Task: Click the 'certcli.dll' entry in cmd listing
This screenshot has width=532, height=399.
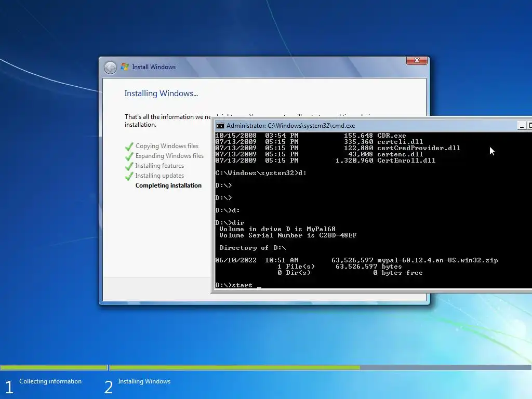Action: 400,141
